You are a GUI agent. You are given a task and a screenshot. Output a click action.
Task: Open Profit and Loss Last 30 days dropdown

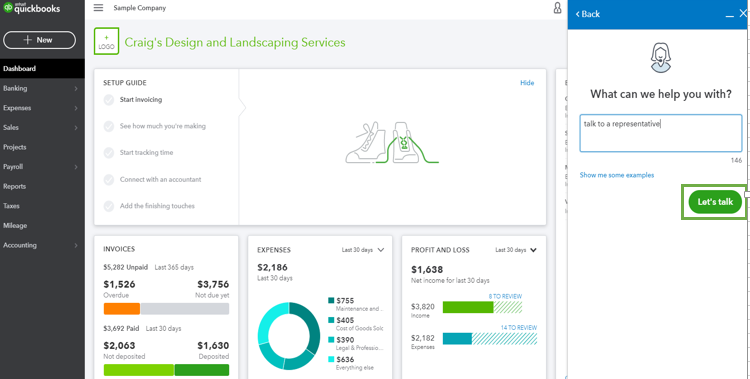(516, 250)
